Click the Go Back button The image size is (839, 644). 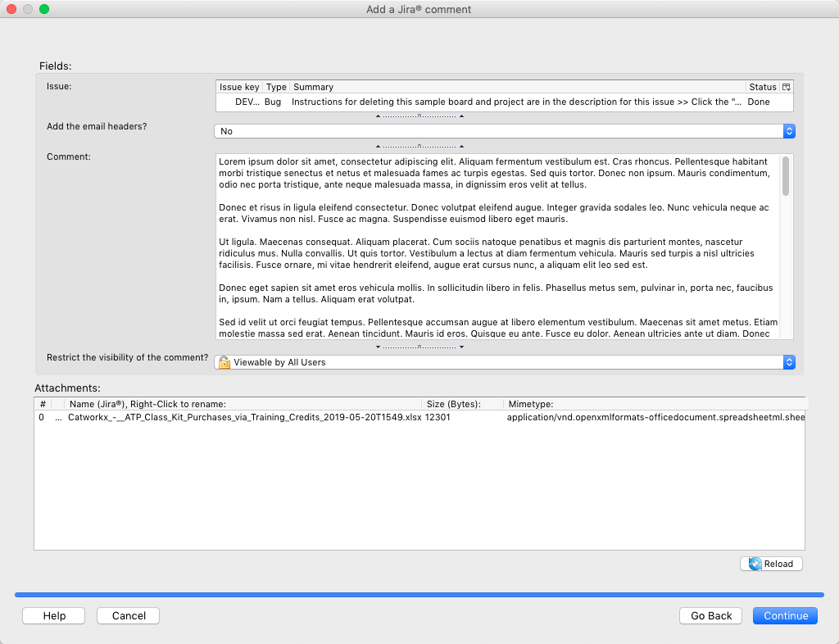(710, 615)
